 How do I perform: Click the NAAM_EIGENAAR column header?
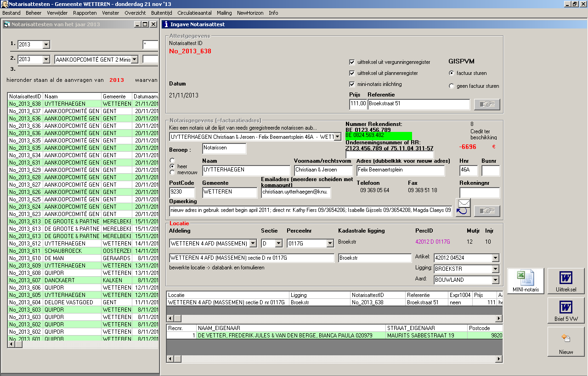(291, 328)
